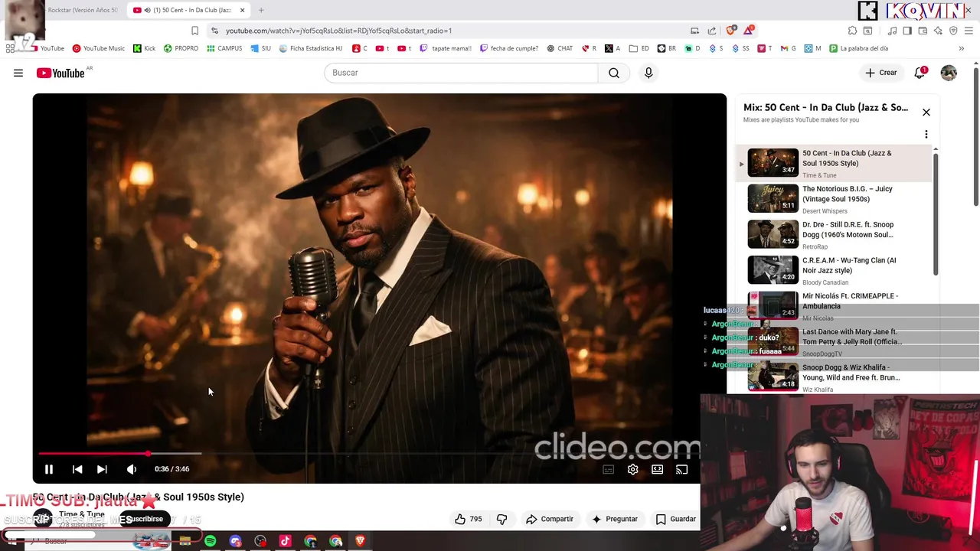This screenshot has height=551, width=980.
Task: Open Spotify from the taskbar
Action: tap(210, 541)
